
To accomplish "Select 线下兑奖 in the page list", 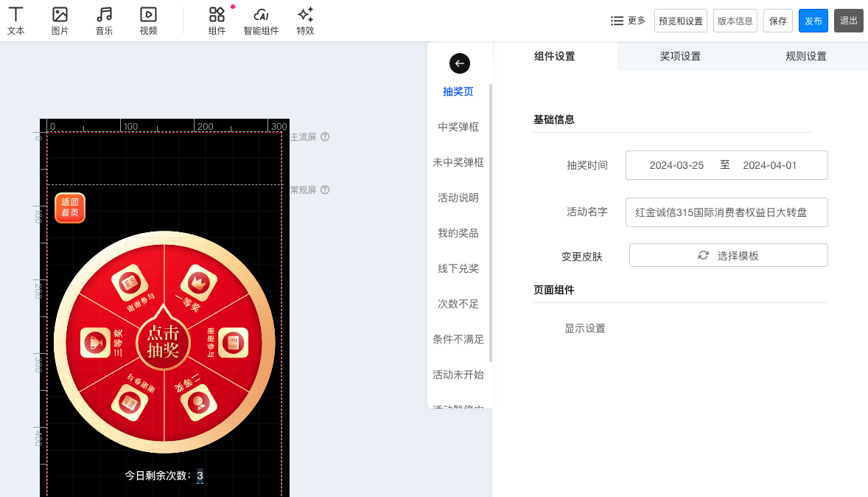I will coord(458,268).
